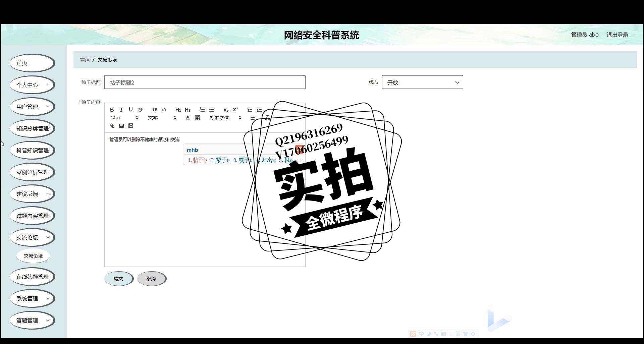Open 在线答题管理 in the sidebar
The image size is (644, 344).
point(32,277)
